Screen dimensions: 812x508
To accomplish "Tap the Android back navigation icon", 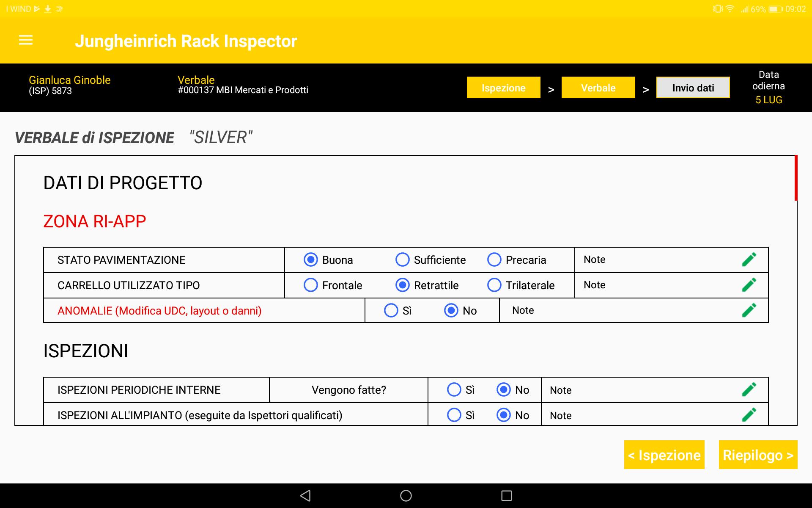I will point(305,496).
